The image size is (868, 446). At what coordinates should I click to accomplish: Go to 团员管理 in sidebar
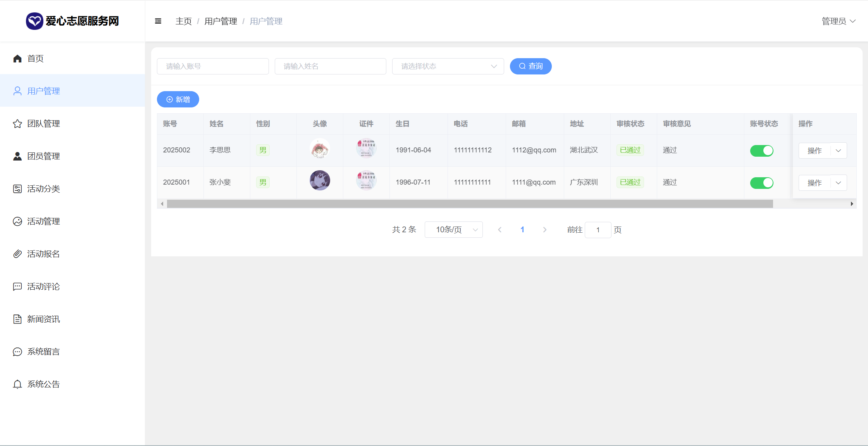[x=43, y=156]
